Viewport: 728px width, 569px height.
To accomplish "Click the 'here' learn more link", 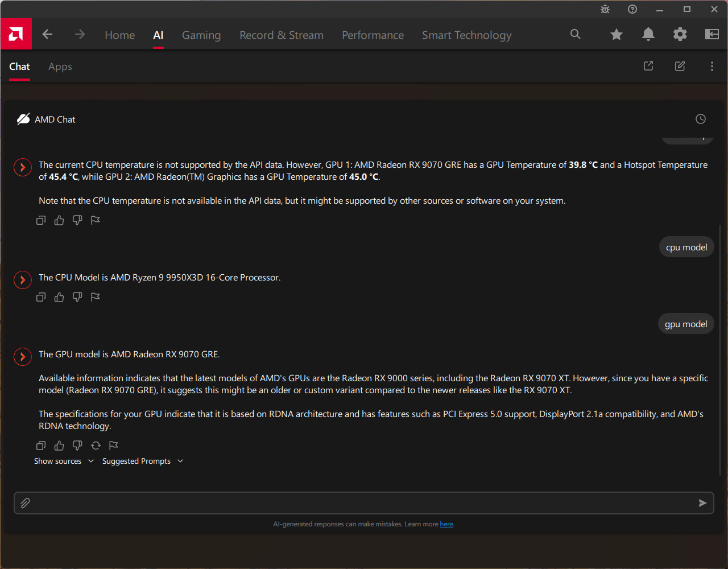I will click(446, 524).
